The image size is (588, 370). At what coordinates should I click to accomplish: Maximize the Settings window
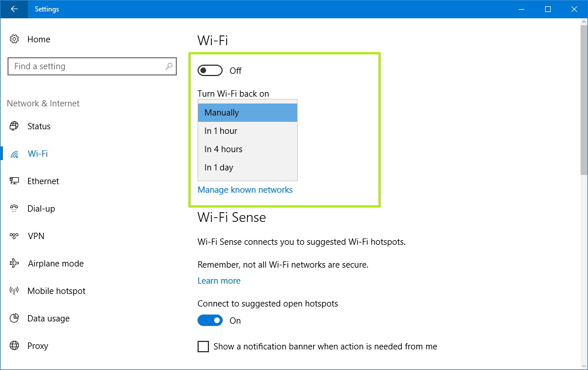548,9
